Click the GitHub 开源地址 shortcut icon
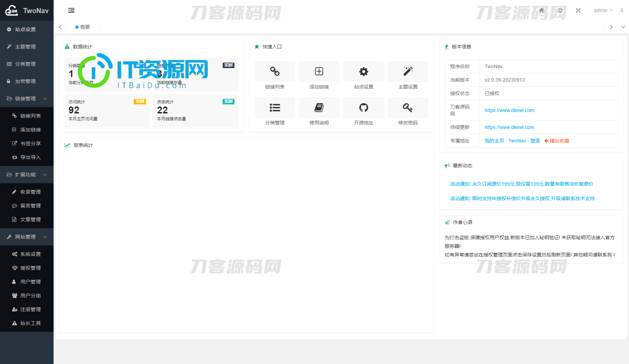Screen dimensions: 629x364 [x=363, y=108]
